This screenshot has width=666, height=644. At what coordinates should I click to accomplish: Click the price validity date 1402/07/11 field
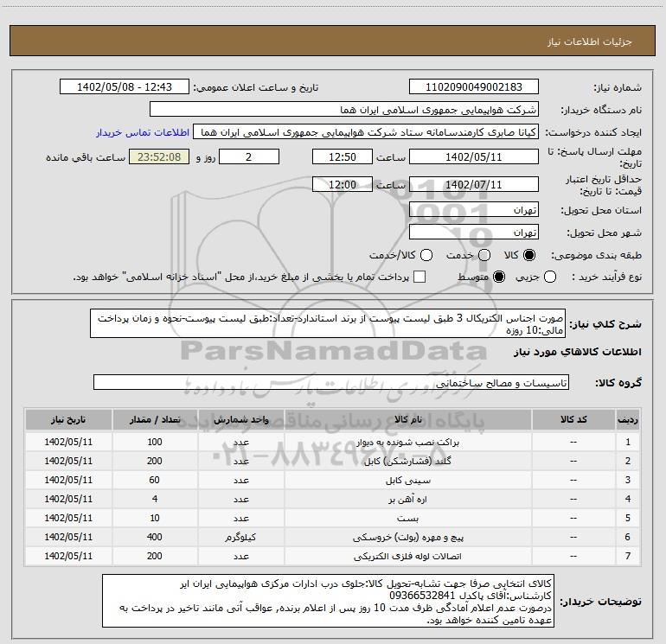474,184
